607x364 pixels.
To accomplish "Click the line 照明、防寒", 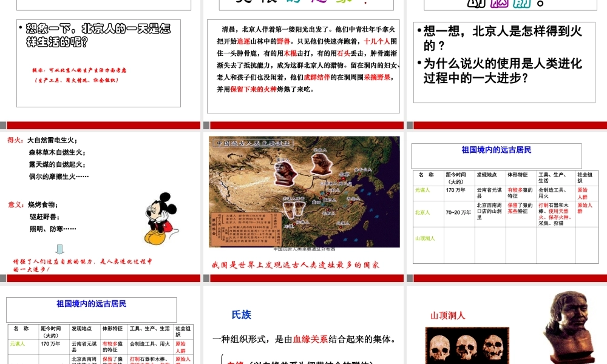I will click(x=53, y=229).
